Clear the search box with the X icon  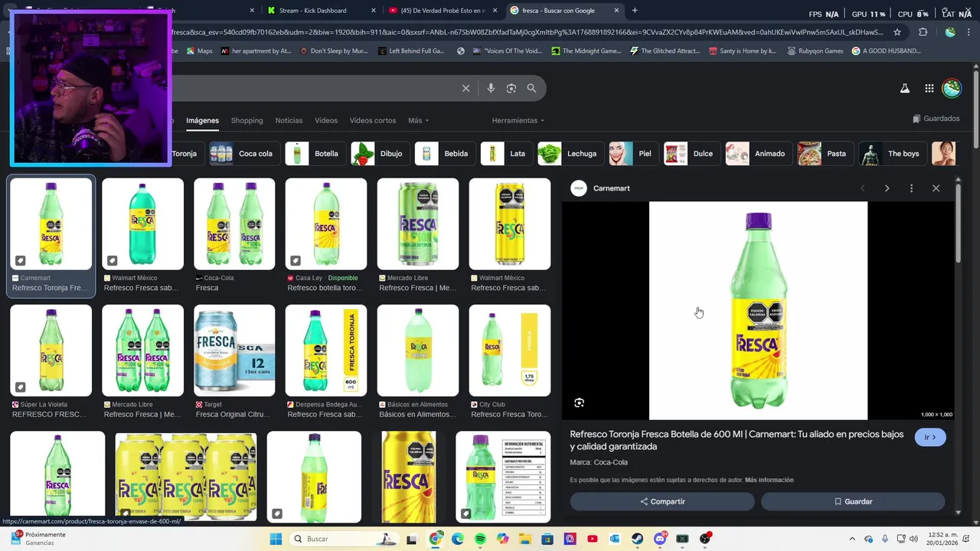click(x=465, y=88)
